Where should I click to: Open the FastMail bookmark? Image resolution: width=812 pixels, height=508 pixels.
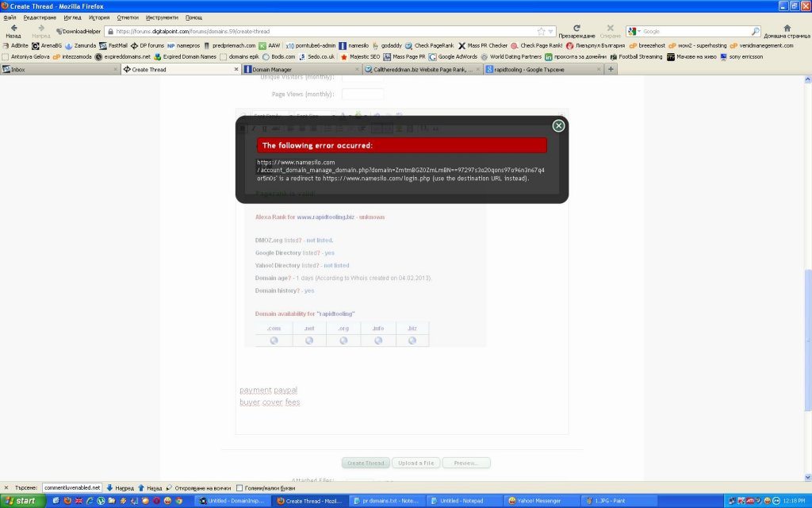(113, 45)
